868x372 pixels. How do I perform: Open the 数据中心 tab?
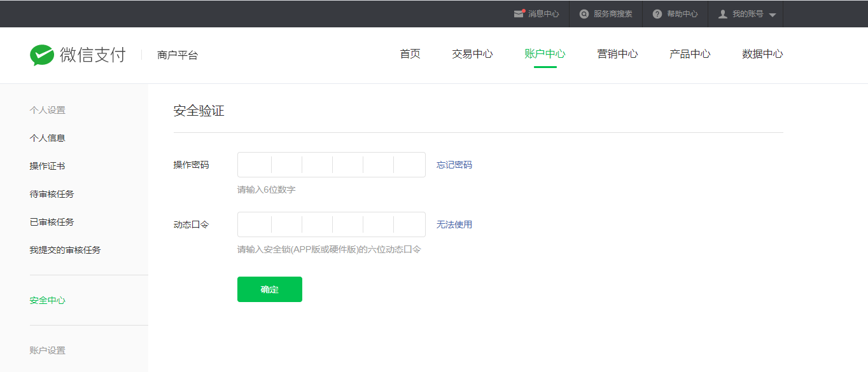[762, 54]
